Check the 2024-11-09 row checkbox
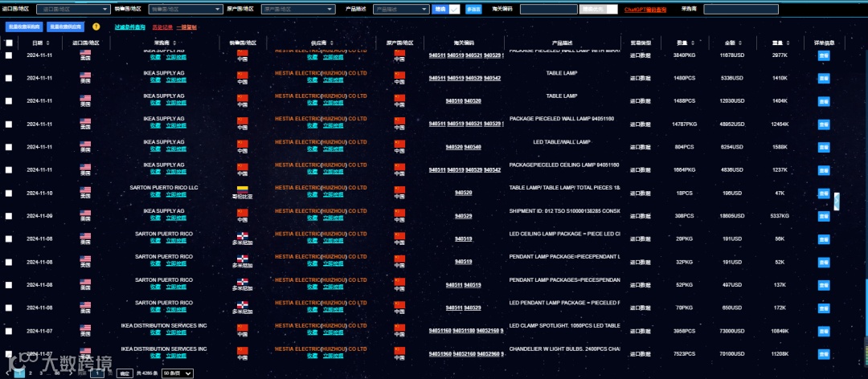Image resolution: width=868 pixels, height=379 pixels. click(9, 216)
